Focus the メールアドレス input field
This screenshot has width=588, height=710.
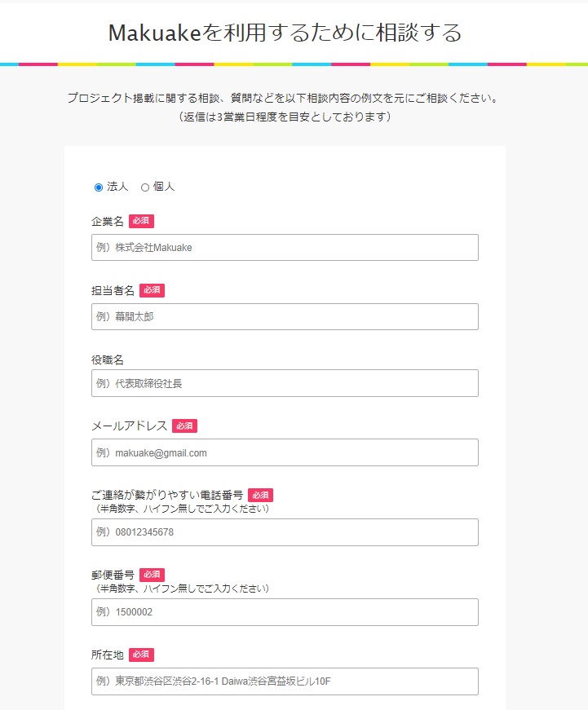pyautogui.click(x=285, y=452)
